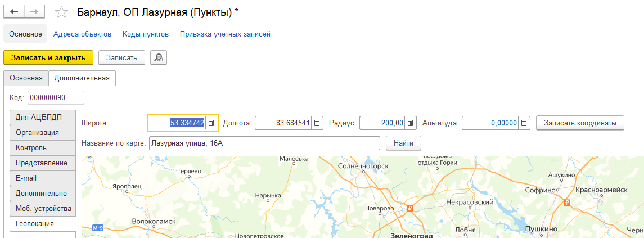Click the Найти button

403,143
